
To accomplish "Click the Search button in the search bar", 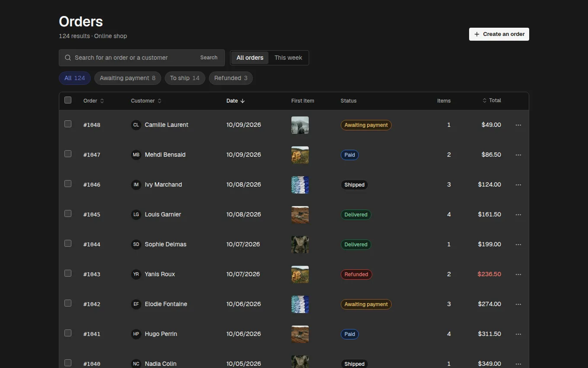I will point(209,58).
